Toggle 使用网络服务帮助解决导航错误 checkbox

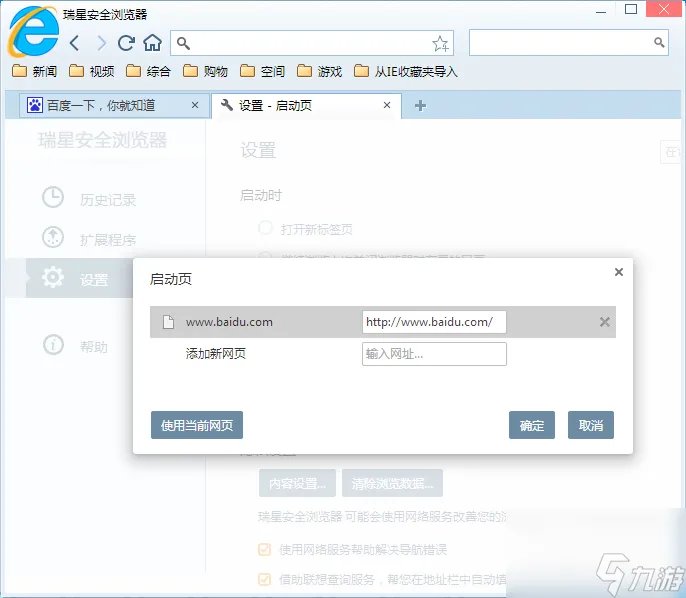click(265, 549)
